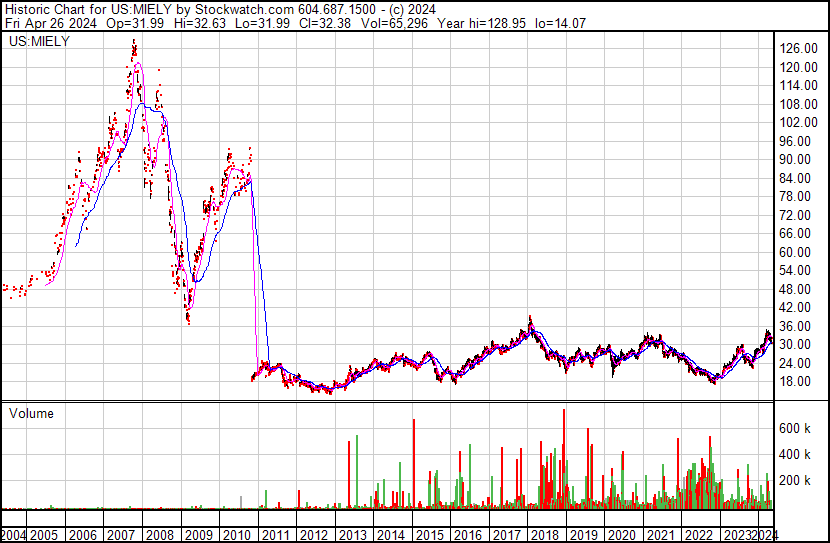Image resolution: width=830 pixels, height=543 pixels.
Task: Click the 2013 year label
Action: pyautogui.click(x=353, y=535)
